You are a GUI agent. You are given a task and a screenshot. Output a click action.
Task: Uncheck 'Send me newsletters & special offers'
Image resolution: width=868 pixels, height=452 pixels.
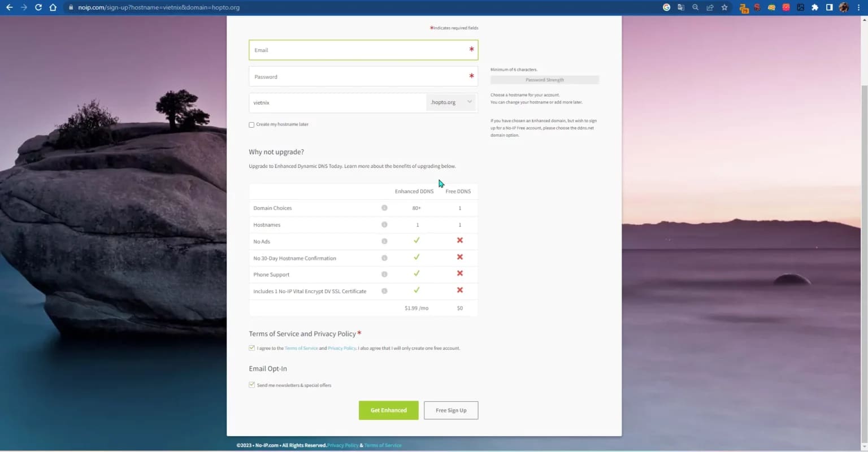pyautogui.click(x=252, y=385)
